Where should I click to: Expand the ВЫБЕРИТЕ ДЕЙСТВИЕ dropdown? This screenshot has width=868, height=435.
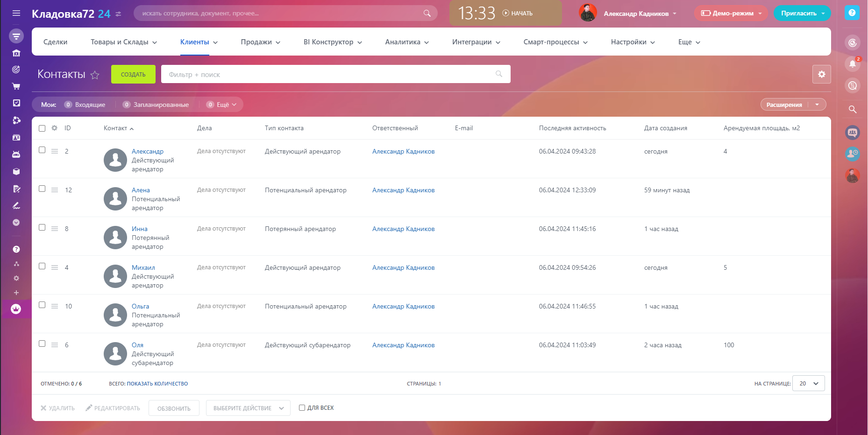tap(248, 408)
